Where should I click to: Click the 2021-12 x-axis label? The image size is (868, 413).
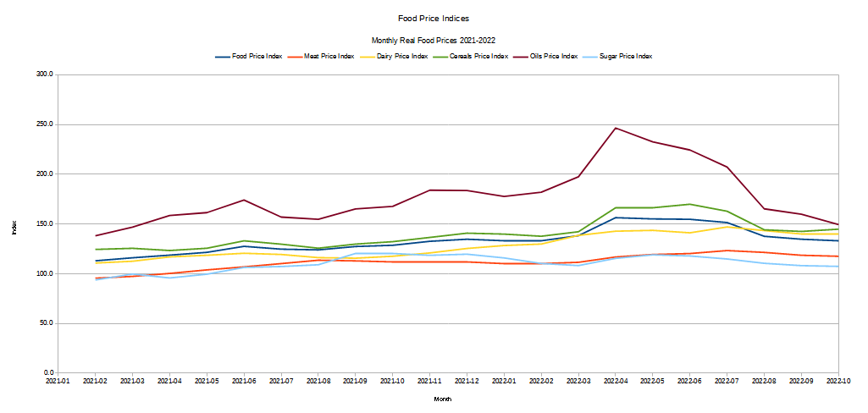pyautogui.click(x=467, y=382)
